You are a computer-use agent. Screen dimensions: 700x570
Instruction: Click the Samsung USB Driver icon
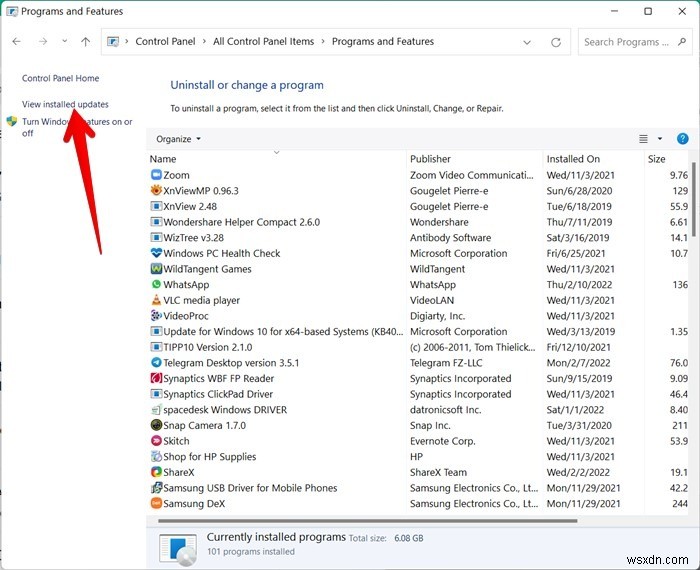click(156, 487)
